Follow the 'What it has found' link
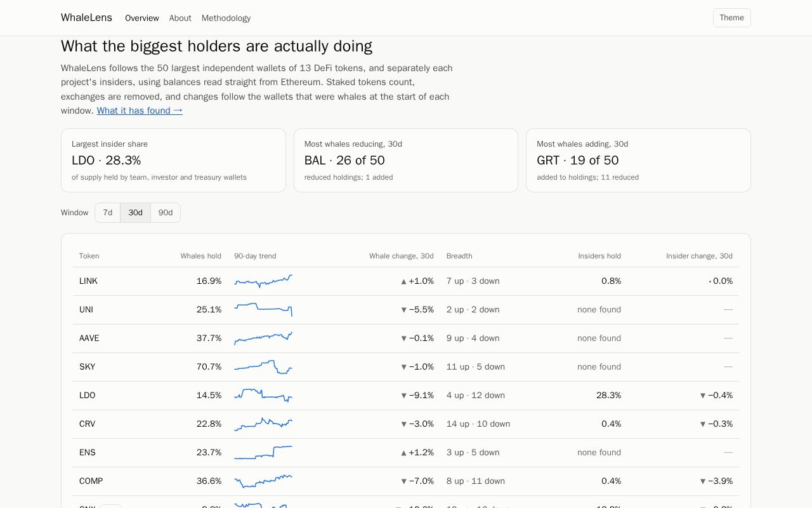Screen dimensions: 812x508 click(x=140, y=110)
